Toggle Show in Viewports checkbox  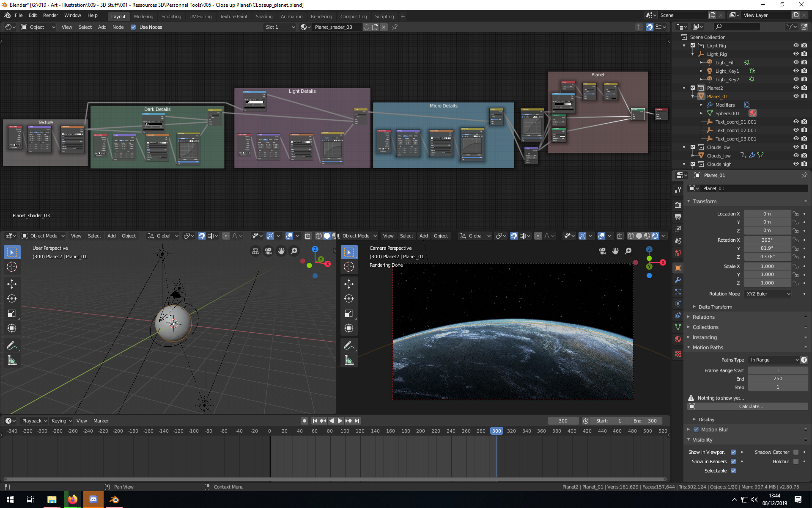[x=733, y=452]
